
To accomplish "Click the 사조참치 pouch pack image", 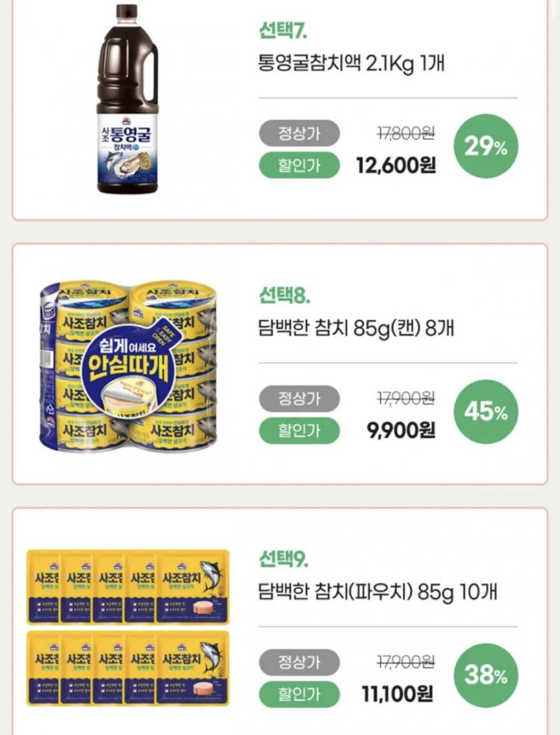I will (127, 628).
